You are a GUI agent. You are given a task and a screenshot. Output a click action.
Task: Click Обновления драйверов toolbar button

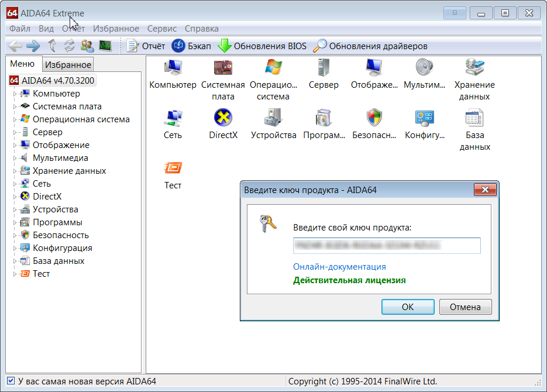370,46
